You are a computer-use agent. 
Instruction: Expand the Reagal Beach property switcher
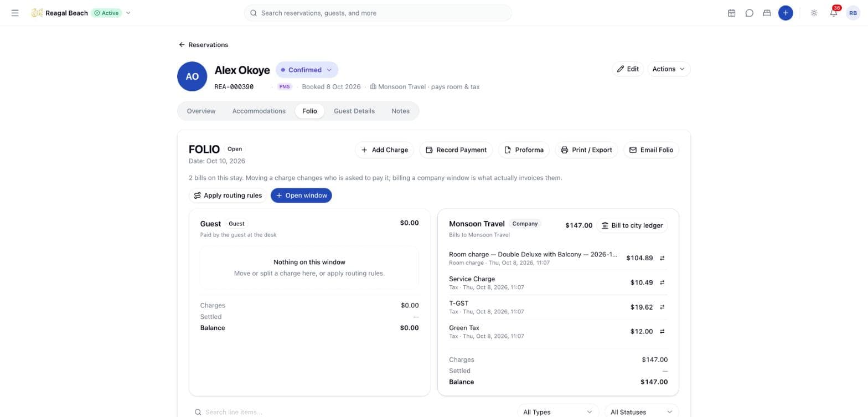point(128,13)
